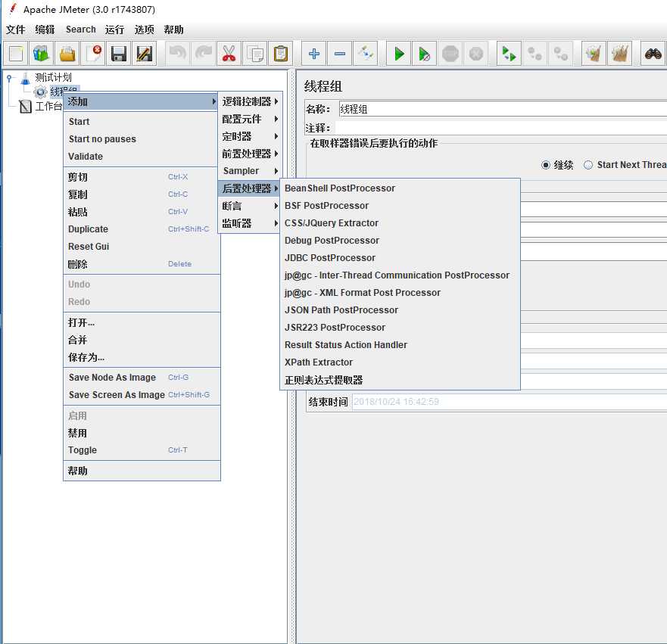Viewport: 667px width, 644px height.
Task: Click the Close test plan icon
Action: (x=93, y=54)
